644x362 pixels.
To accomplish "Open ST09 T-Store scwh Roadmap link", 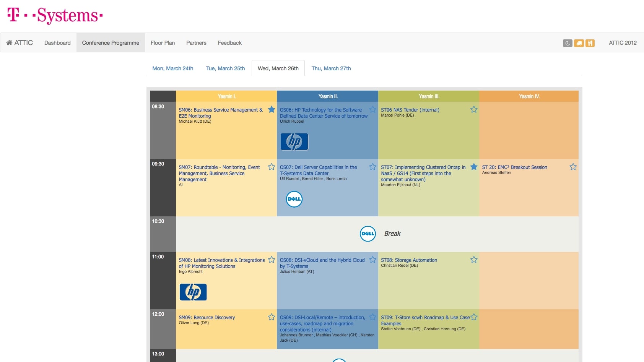I will tap(425, 320).
